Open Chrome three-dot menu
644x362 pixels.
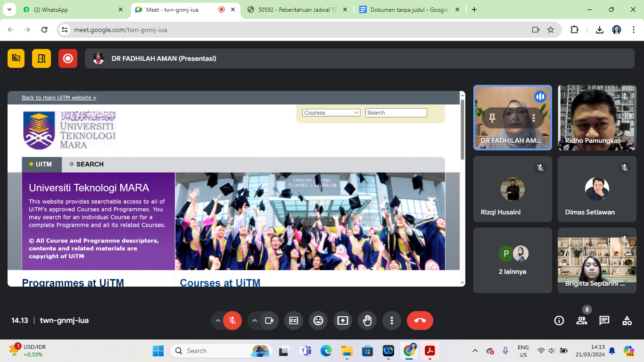(633, 30)
